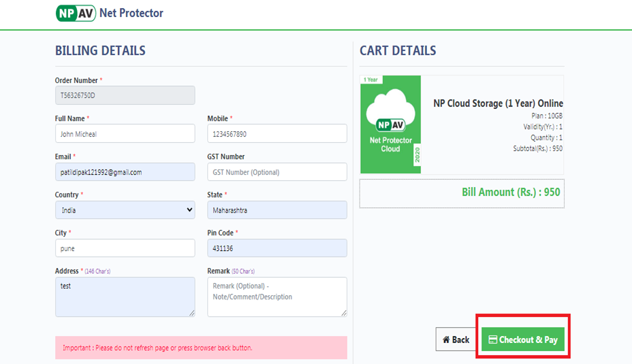The image size is (632, 364).
Task: Click the NP Cloud Storage product image
Action: (390, 125)
